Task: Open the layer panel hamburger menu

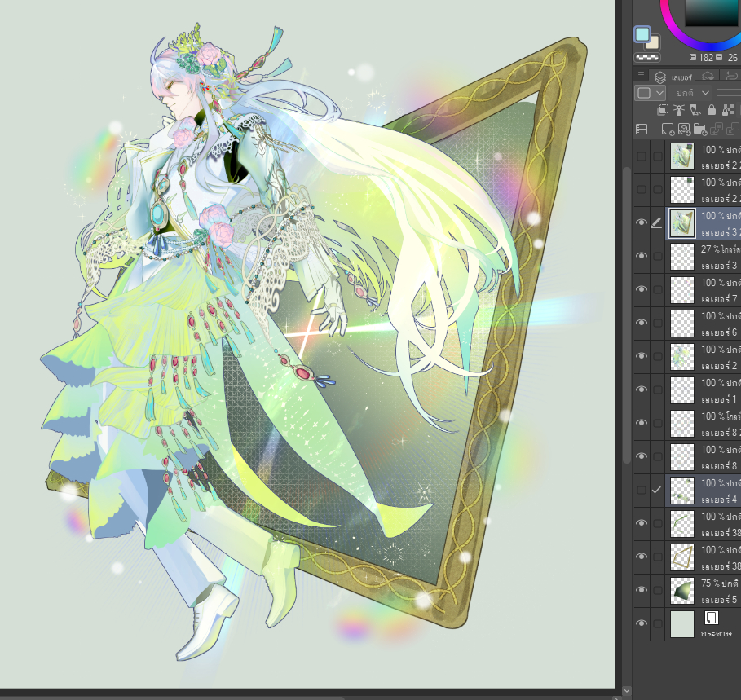Action: 641,76
